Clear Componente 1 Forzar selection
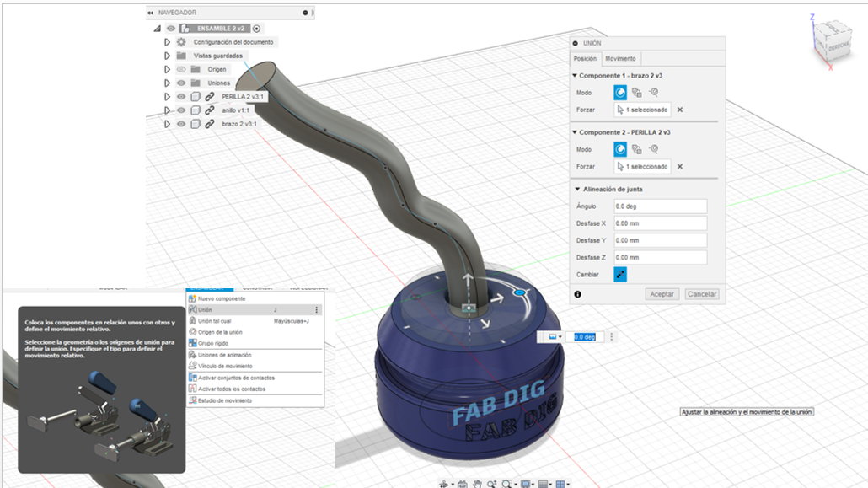 click(680, 110)
